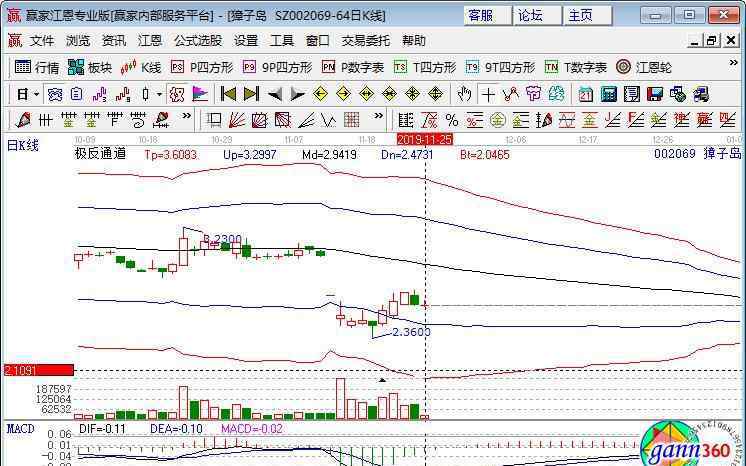This screenshot has height=466, width=746.
Task: Open the 公式选股 menu
Action: click(x=198, y=41)
